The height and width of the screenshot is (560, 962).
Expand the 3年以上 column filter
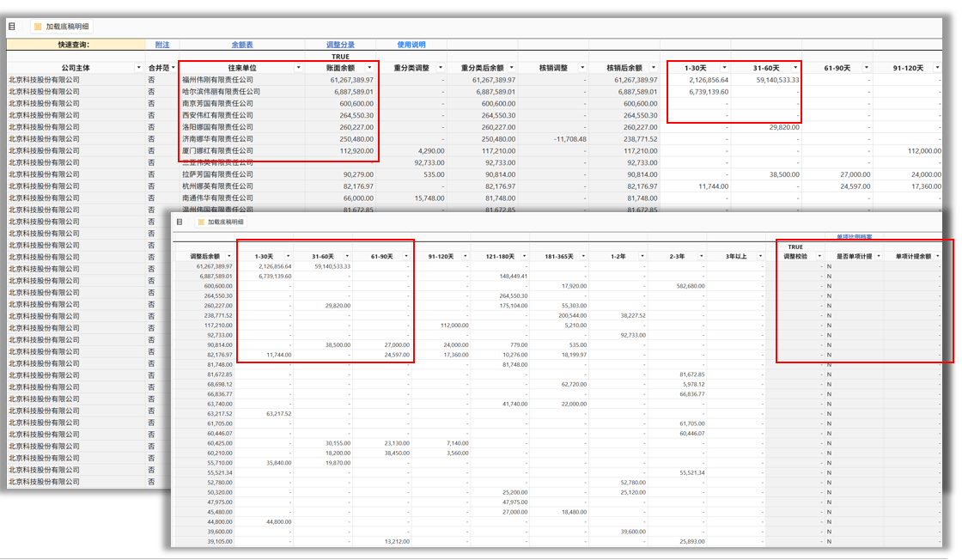[760, 257]
